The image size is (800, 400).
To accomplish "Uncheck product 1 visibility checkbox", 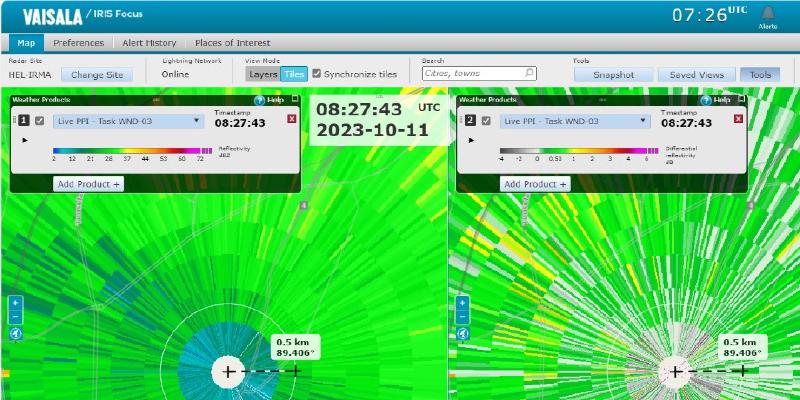I will [39, 121].
